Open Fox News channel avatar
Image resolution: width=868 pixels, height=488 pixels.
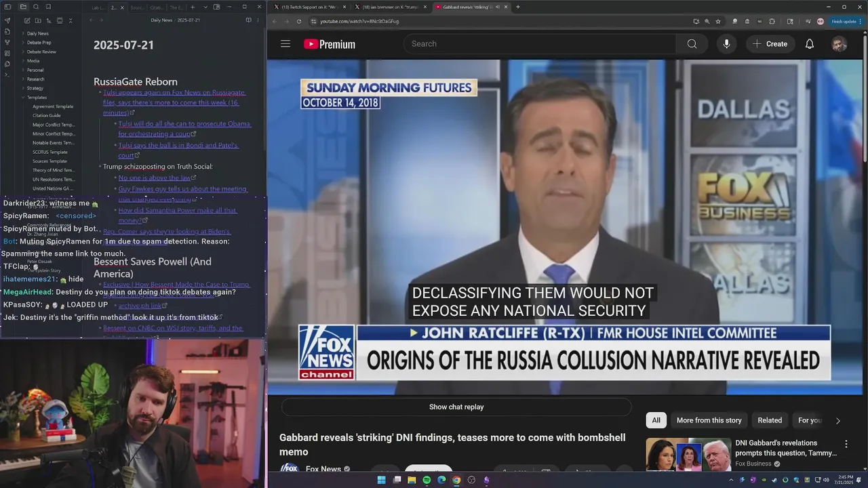290,469
